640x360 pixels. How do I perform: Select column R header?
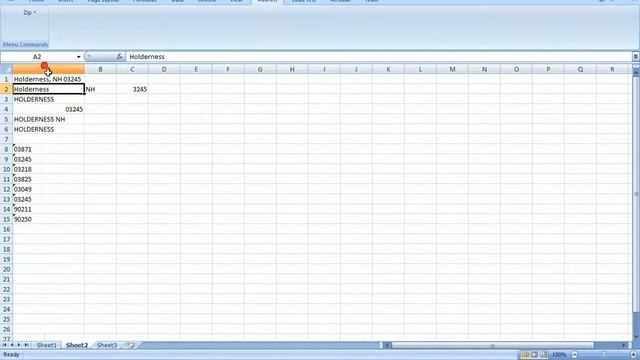(612, 69)
